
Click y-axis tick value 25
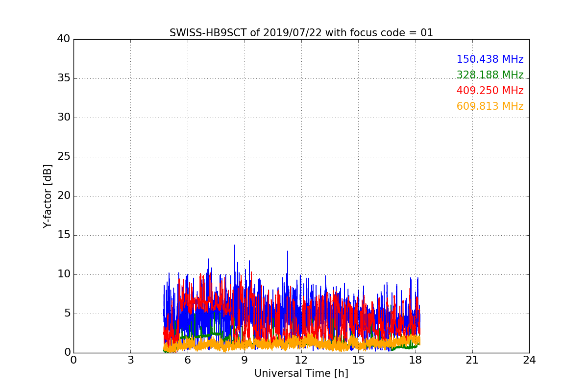pyautogui.click(x=64, y=157)
